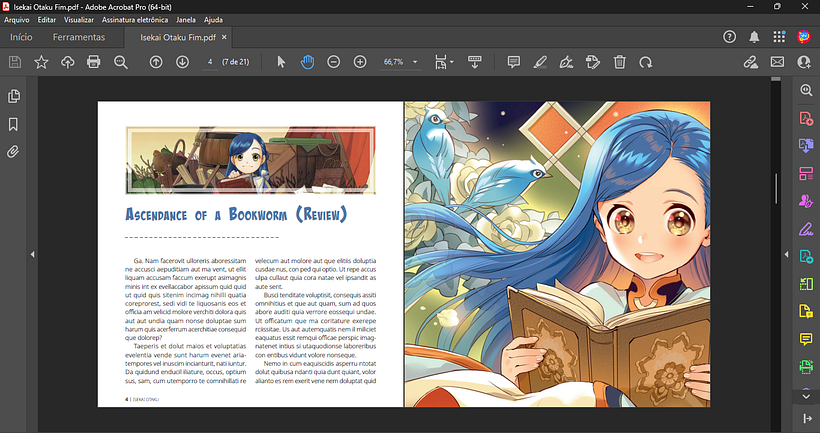The image size is (820, 433).
Task: Open the yellow page note tool
Action: pos(806,312)
